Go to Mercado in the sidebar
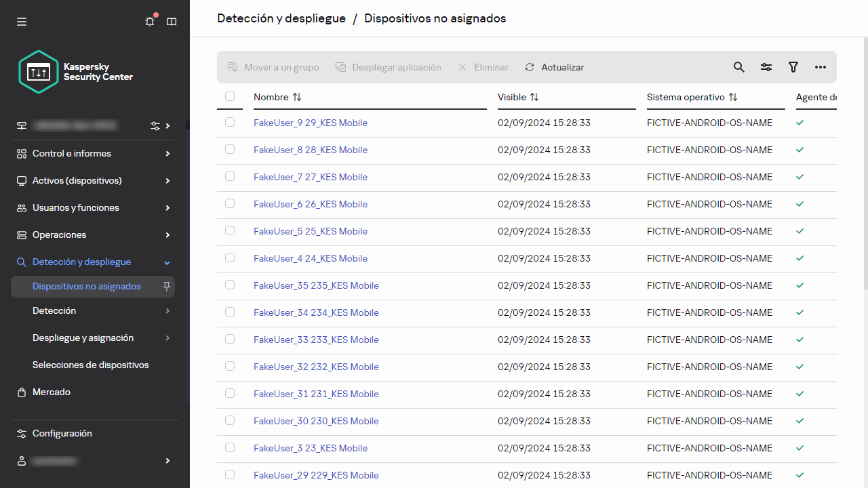 point(51,392)
